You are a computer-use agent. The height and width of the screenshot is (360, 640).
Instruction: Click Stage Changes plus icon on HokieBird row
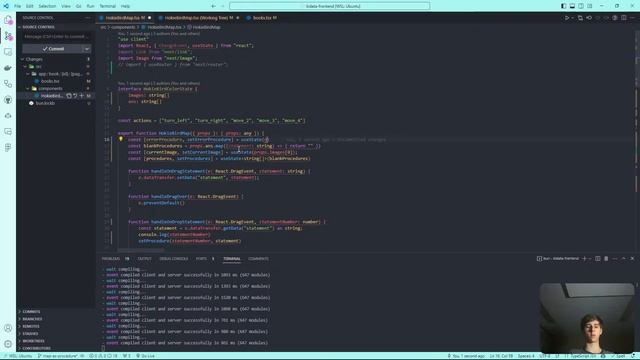82,96
